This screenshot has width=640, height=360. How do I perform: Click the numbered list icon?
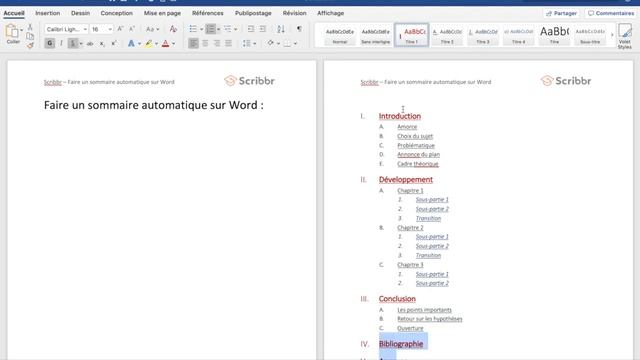[x=210, y=29]
